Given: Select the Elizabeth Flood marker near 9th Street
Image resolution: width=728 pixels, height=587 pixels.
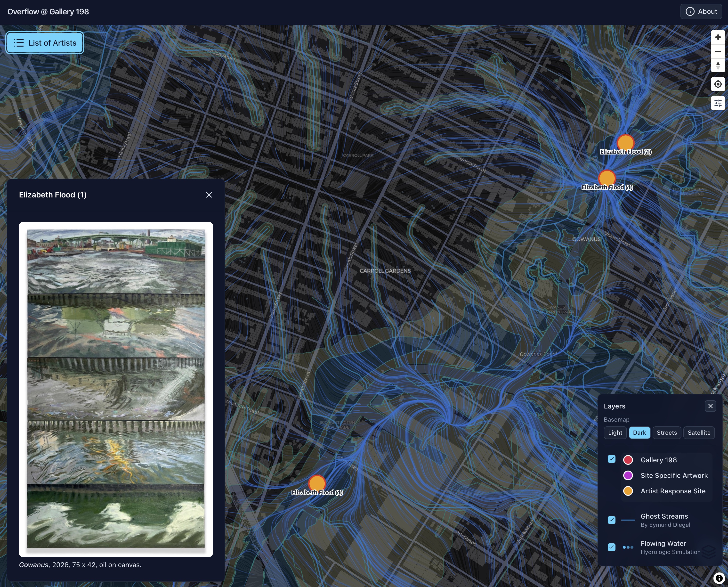Looking at the screenshot, I should [x=317, y=483].
